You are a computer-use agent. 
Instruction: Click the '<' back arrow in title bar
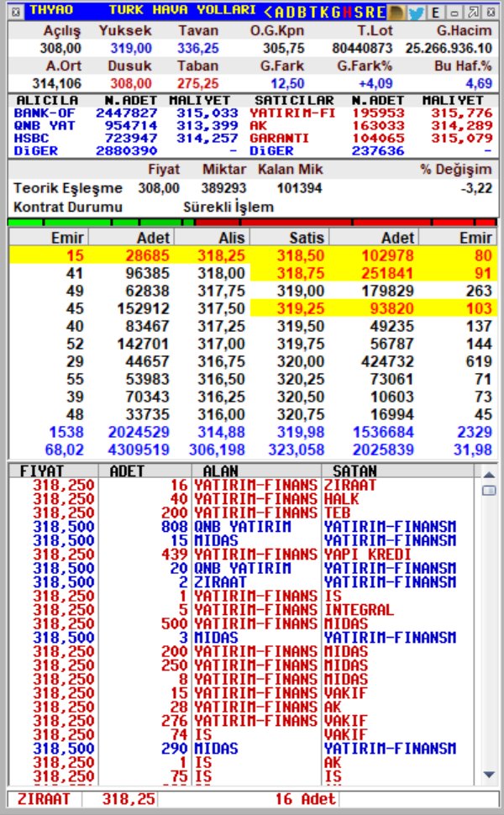coord(268,11)
